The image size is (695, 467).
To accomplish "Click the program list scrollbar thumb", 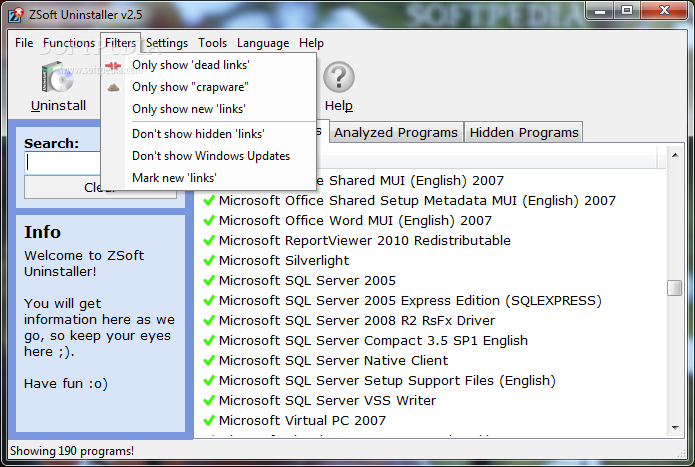I will pyautogui.click(x=675, y=288).
